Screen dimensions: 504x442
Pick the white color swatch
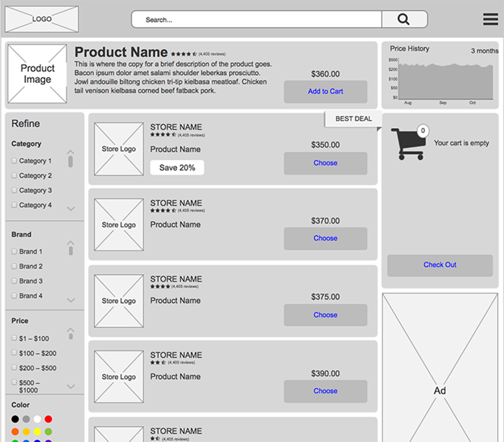[37, 419]
